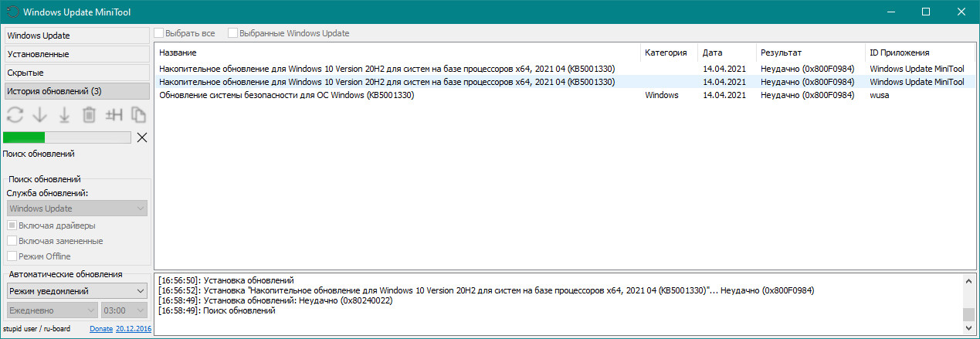Minimize the Windows Update MiniTool window
This screenshot has width=980, height=339.
click(x=890, y=12)
